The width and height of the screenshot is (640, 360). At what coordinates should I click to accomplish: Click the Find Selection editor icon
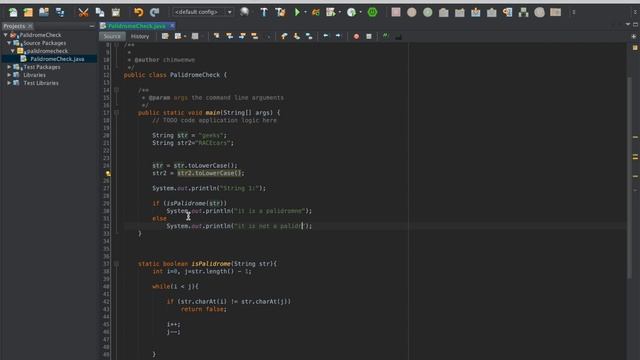[x=216, y=36]
